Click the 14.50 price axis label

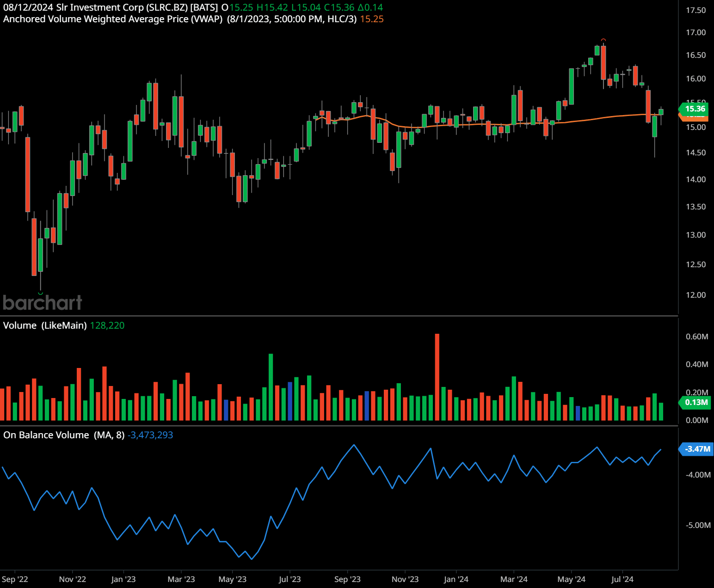coord(696,153)
